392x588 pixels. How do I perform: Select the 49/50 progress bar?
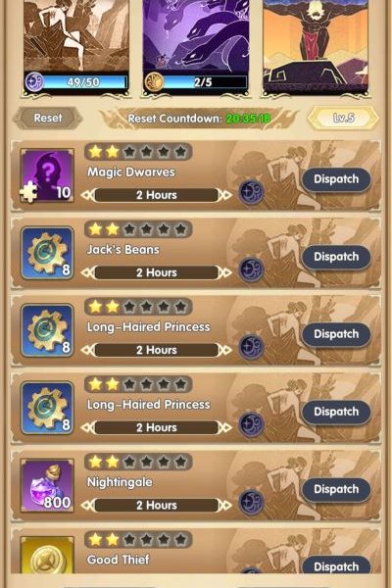(x=85, y=81)
